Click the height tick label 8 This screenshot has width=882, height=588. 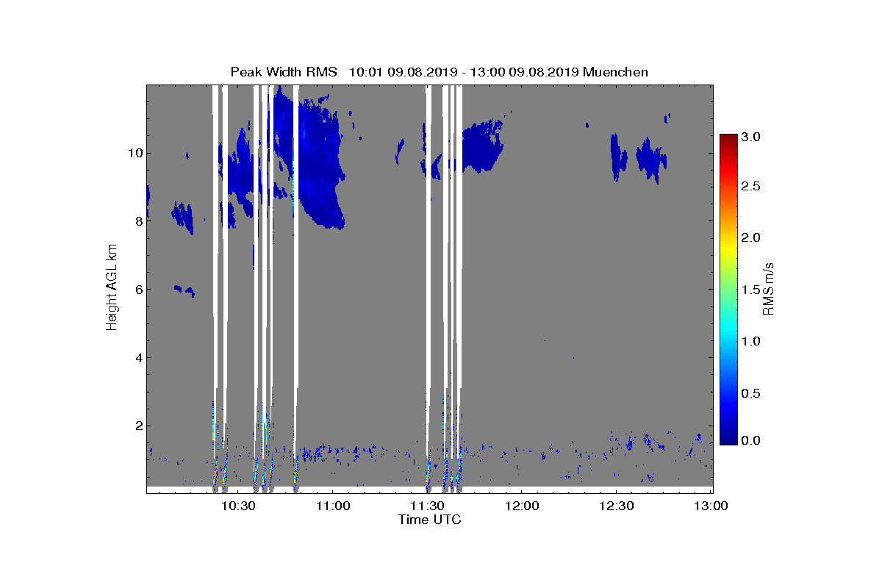tap(137, 221)
